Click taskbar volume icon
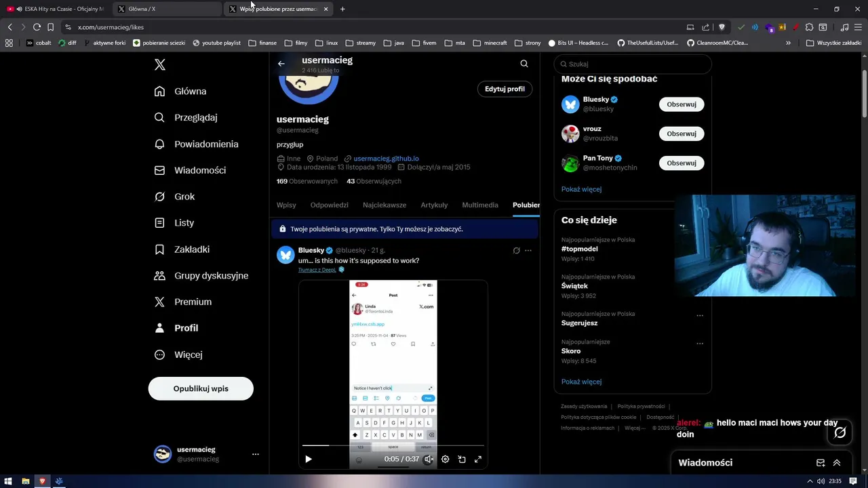The image size is (868, 488). 821,481
